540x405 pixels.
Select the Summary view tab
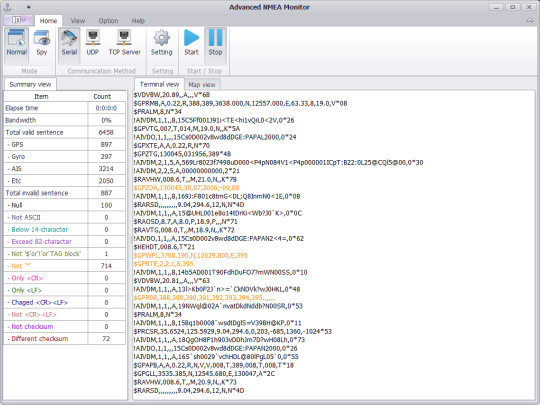click(30, 84)
